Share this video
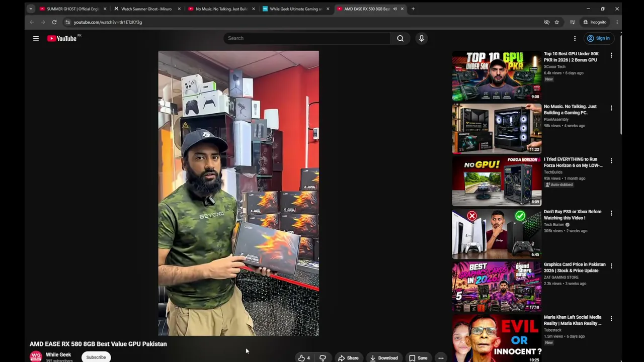Viewport: 644px width, 362px height. tap(348, 358)
